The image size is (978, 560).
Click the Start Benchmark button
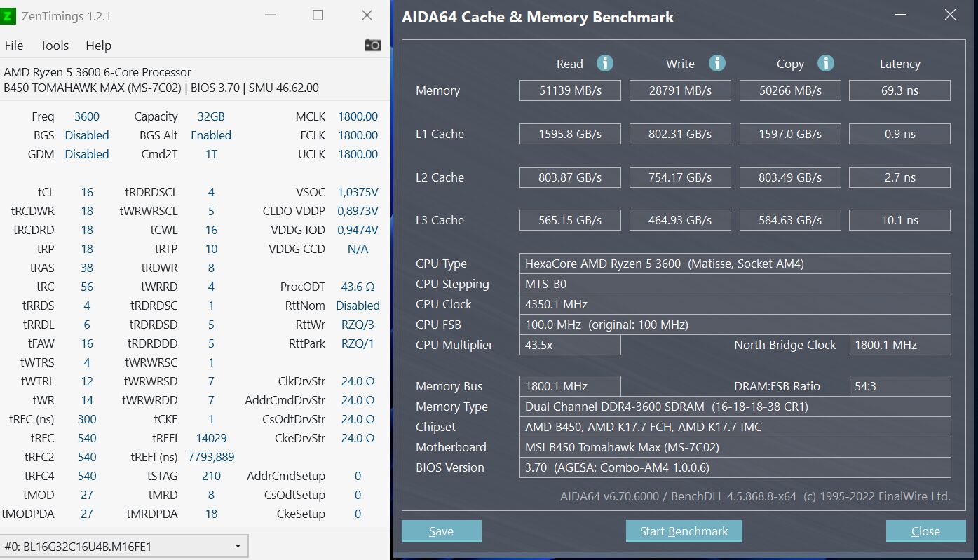pyautogui.click(x=684, y=531)
